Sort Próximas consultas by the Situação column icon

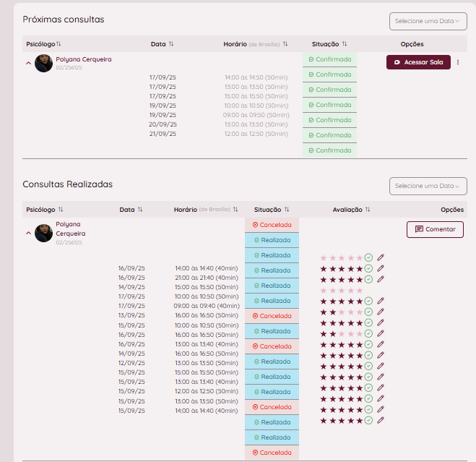click(x=345, y=44)
